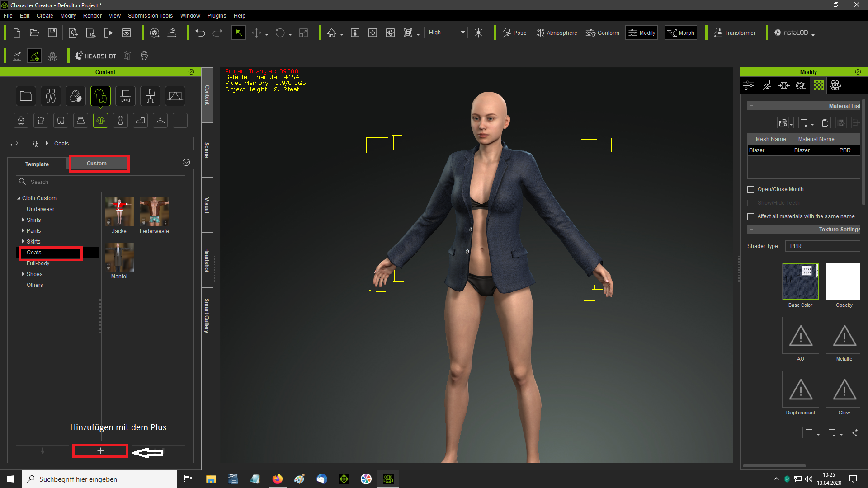868x488 pixels.
Task: Select the Others hanger sub-category icon
Action: [160, 120]
